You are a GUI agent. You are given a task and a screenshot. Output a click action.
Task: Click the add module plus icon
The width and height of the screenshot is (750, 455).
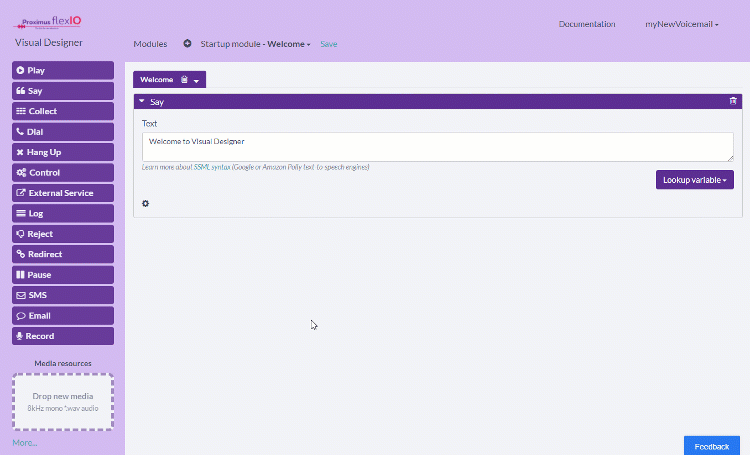188,44
